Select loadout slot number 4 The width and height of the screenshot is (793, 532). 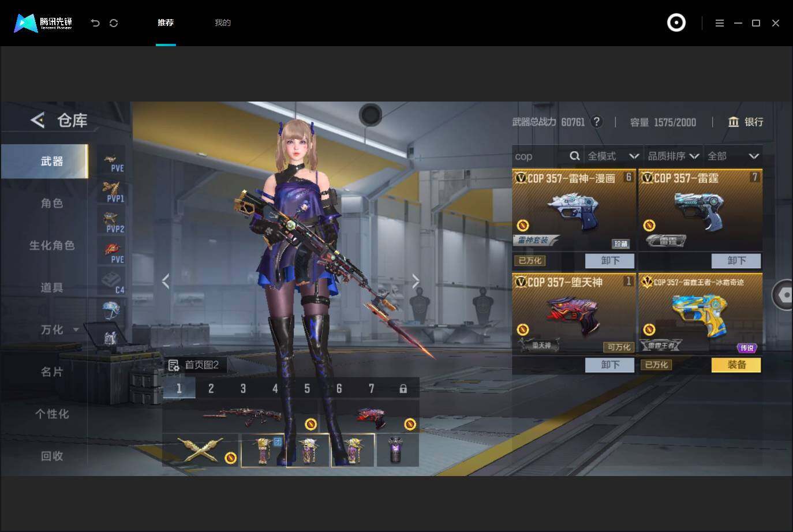[275, 388]
